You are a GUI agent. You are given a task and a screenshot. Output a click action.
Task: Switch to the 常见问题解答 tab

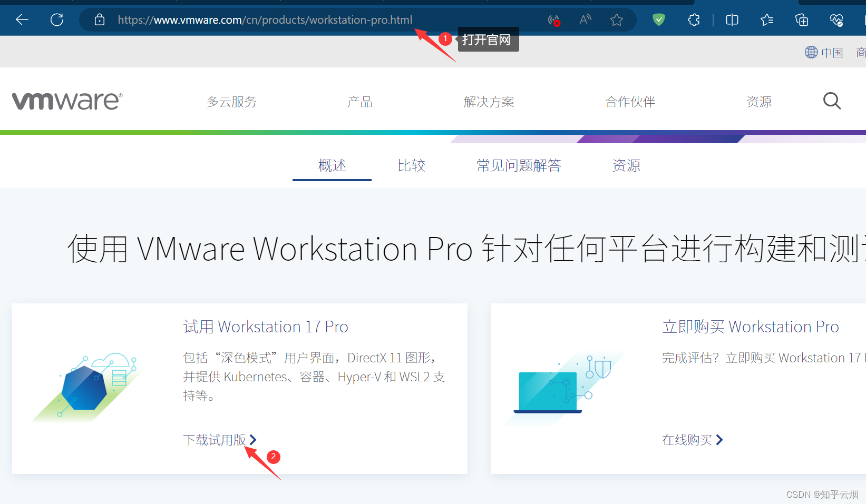tap(519, 165)
